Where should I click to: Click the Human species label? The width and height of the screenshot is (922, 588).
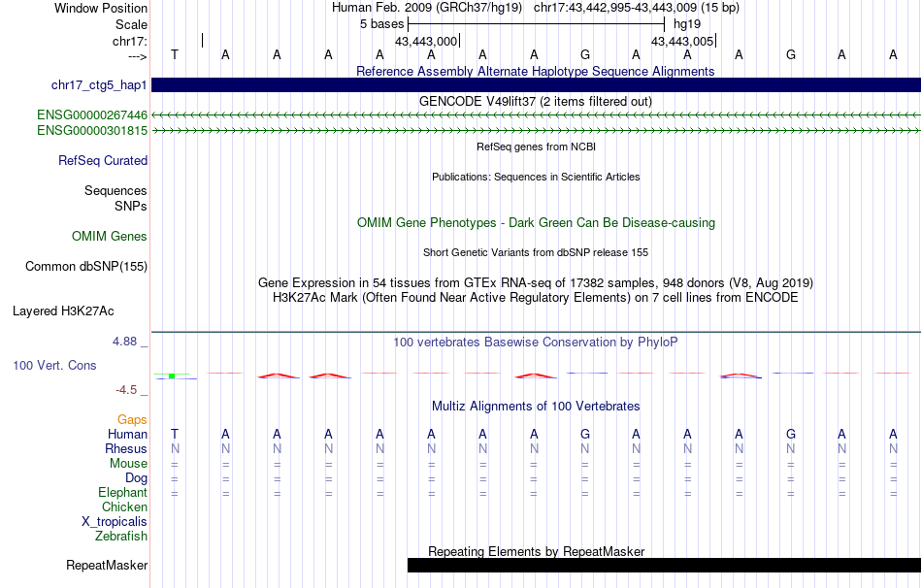click(x=127, y=435)
